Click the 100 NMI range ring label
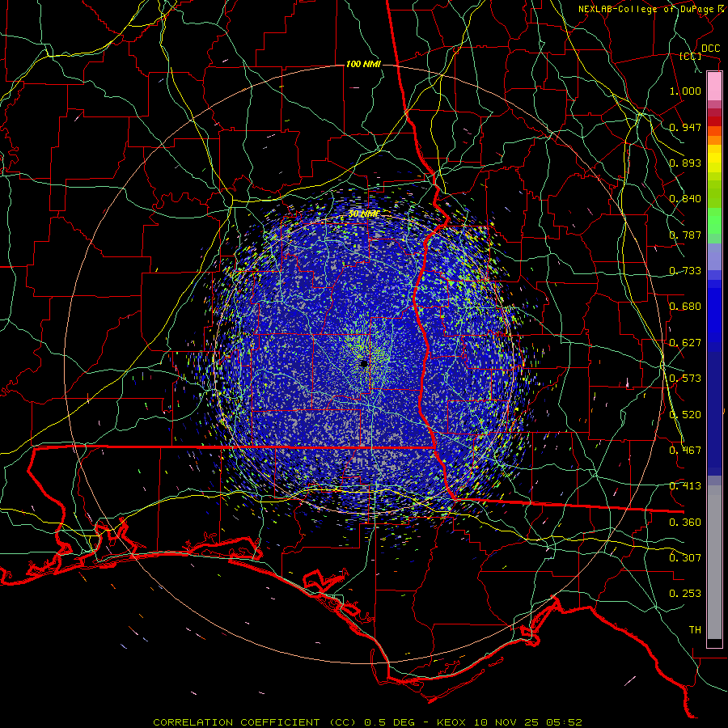728x728 pixels. click(x=363, y=64)
